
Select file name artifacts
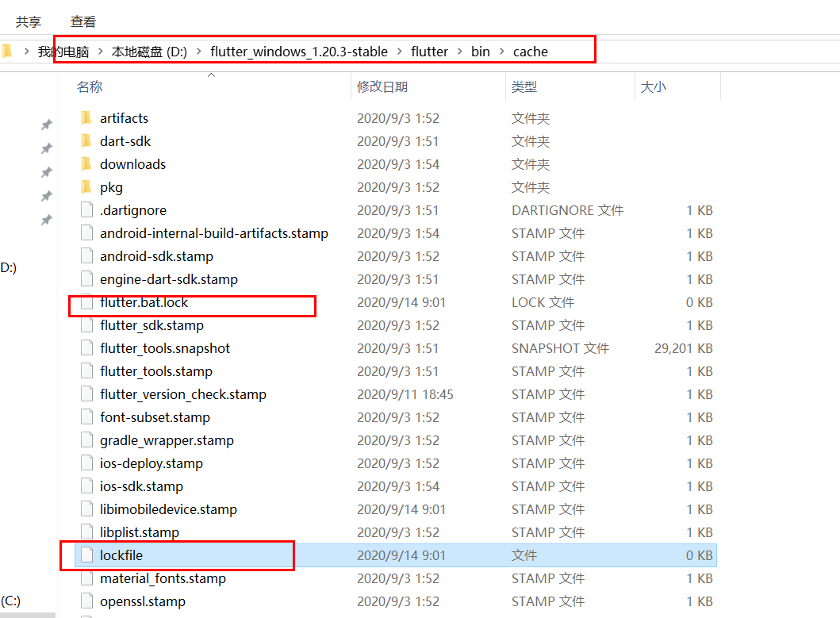(x=124, y=118)
